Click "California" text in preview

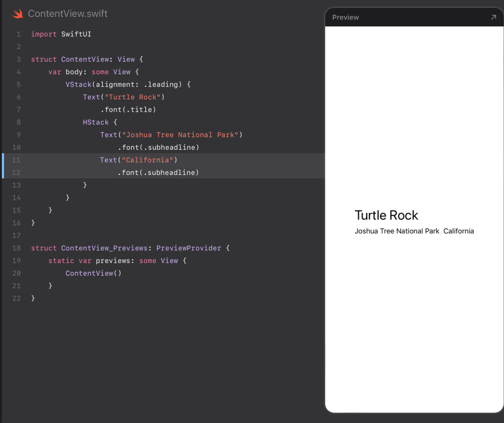click(x=459, y=231)
